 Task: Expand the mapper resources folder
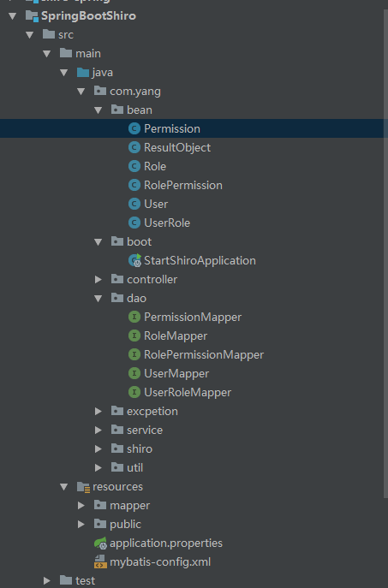pyautogui.click(x=81, y=506)
